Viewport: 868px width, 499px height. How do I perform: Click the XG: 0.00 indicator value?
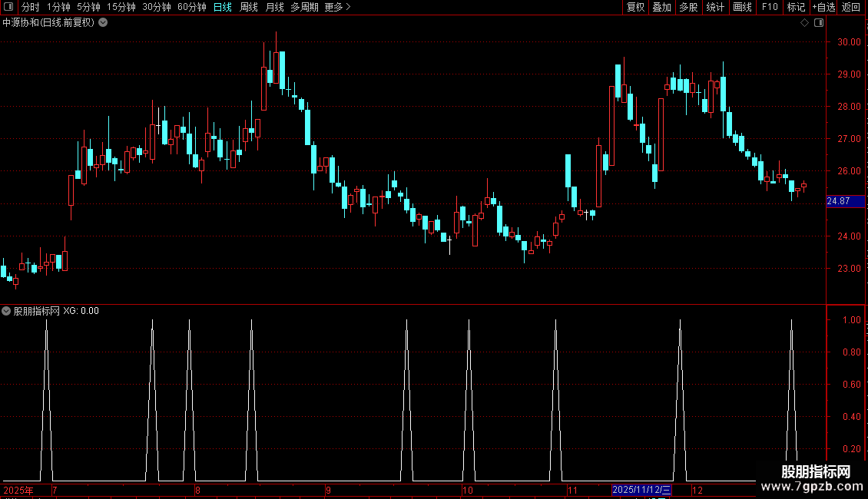click(81, 311)
